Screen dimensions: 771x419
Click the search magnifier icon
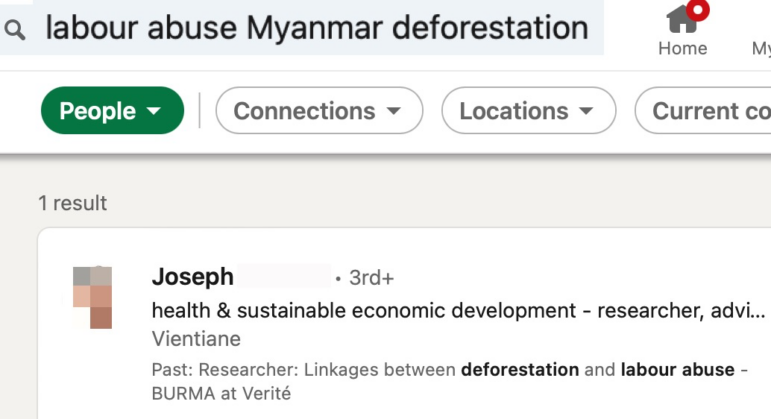[15, 30]
